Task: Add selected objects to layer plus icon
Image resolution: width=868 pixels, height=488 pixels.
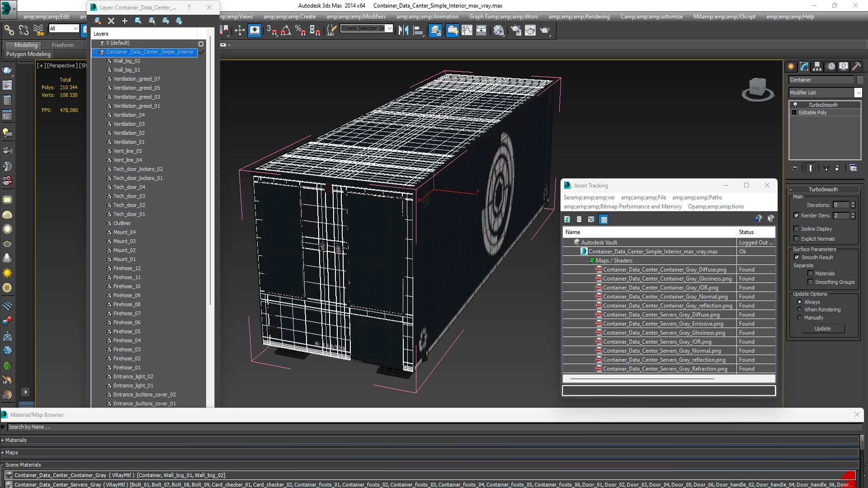Action: coord(125,21)
